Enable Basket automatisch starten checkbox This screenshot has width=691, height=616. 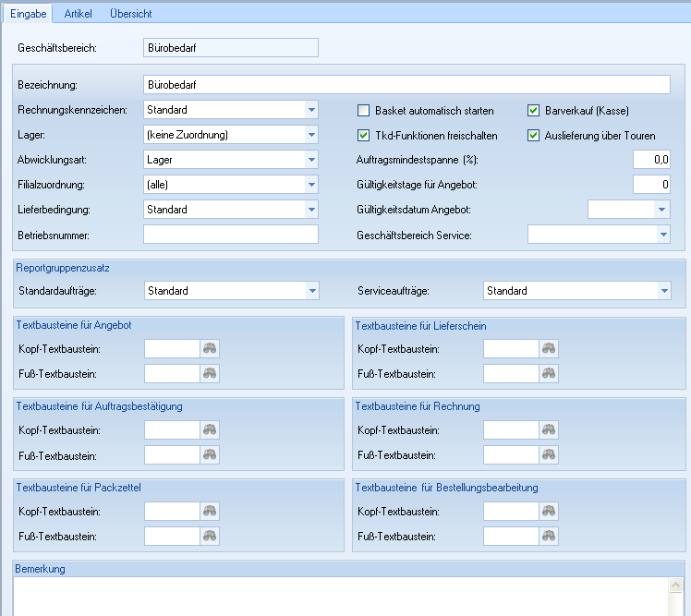pos(364,111)
